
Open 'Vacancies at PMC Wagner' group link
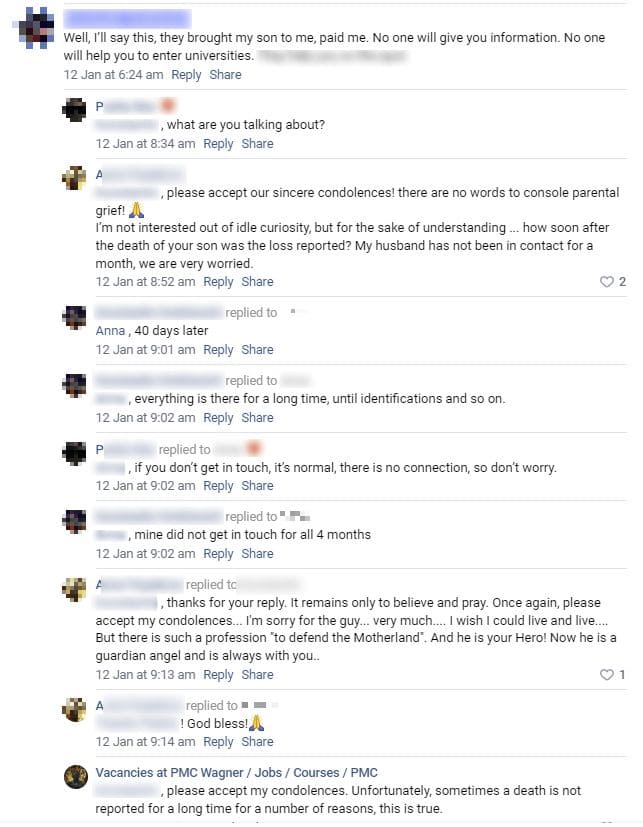236,773
